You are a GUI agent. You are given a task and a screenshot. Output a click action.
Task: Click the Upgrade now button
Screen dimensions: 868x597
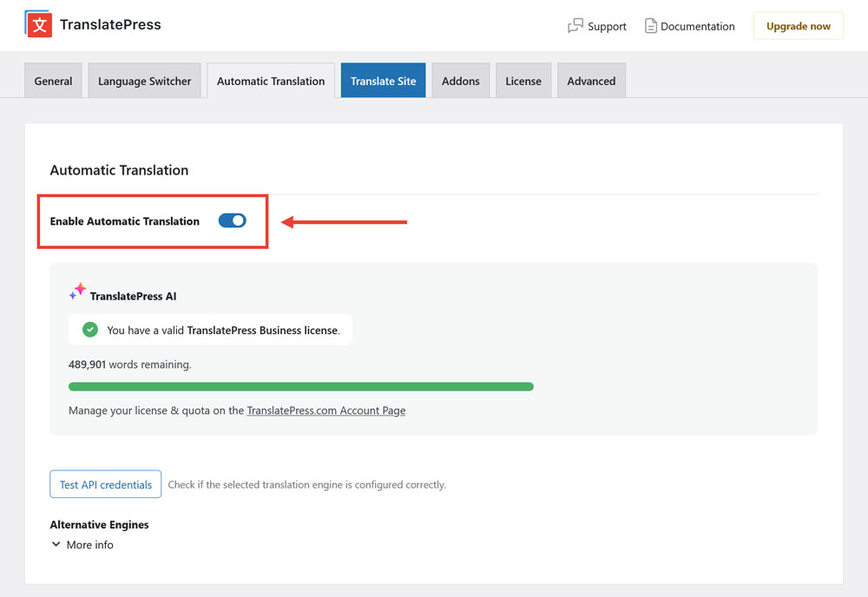(798, 26)
